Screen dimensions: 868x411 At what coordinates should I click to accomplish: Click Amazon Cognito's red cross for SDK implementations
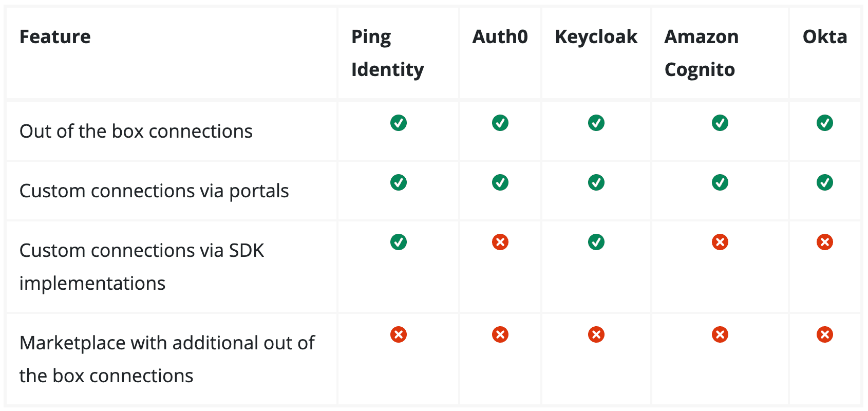click(720, 242)
